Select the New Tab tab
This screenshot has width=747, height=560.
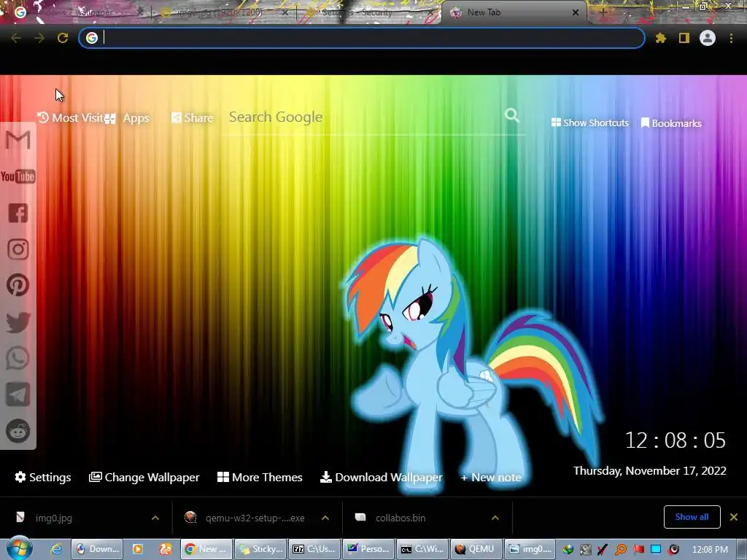[x=514, y=12]
